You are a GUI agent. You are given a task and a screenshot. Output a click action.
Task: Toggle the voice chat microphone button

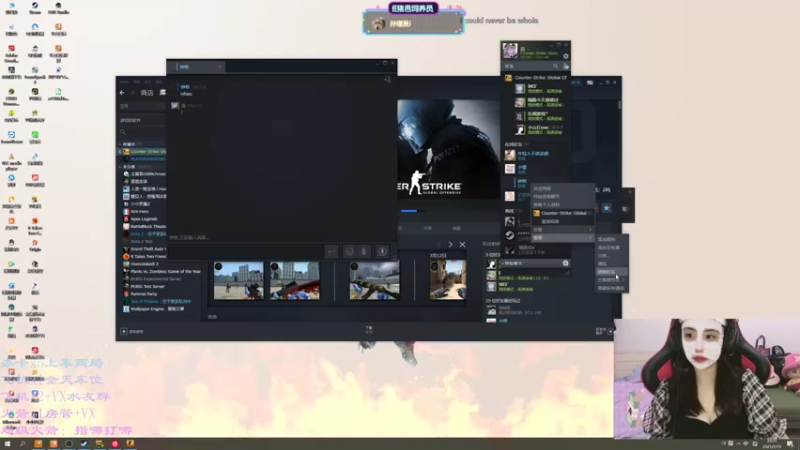point(382,252)
